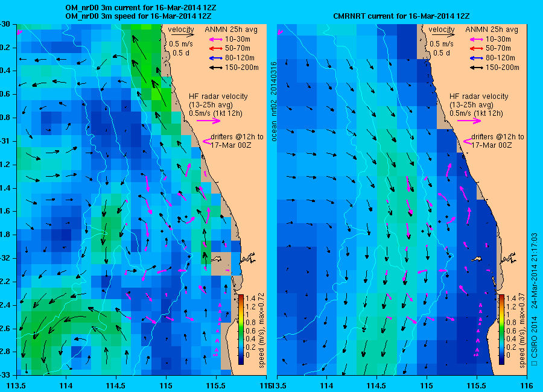Click the velocity scale arrow in left map

(x=182, y=35)
